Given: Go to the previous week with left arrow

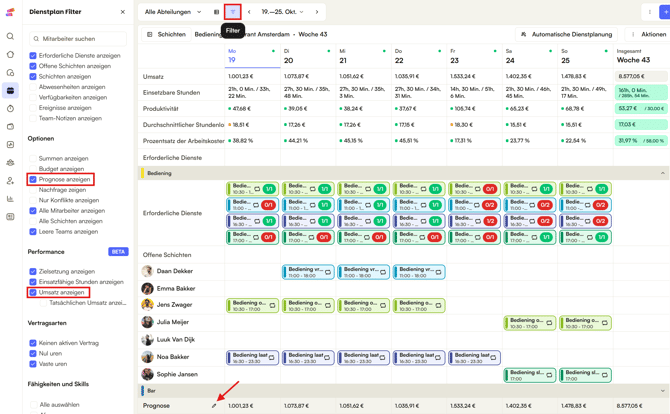Looking at the screenshot, I should pos(249,12).
